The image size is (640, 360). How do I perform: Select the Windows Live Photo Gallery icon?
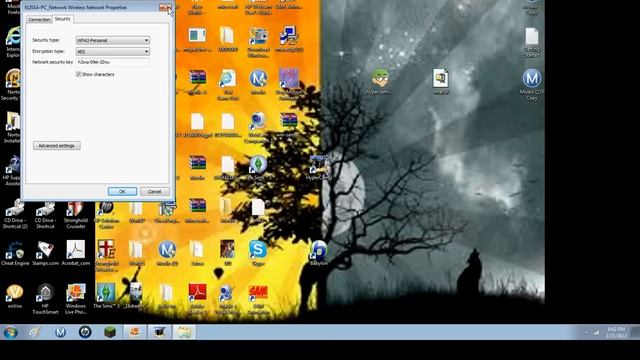(x=76, y=299)
